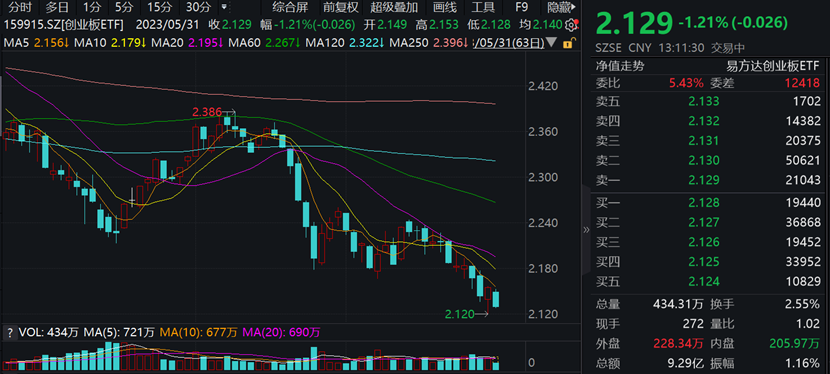Viewport: 830px width, 374px height.
Task: Open chart settings gear icon
Action: click(570, 25)
